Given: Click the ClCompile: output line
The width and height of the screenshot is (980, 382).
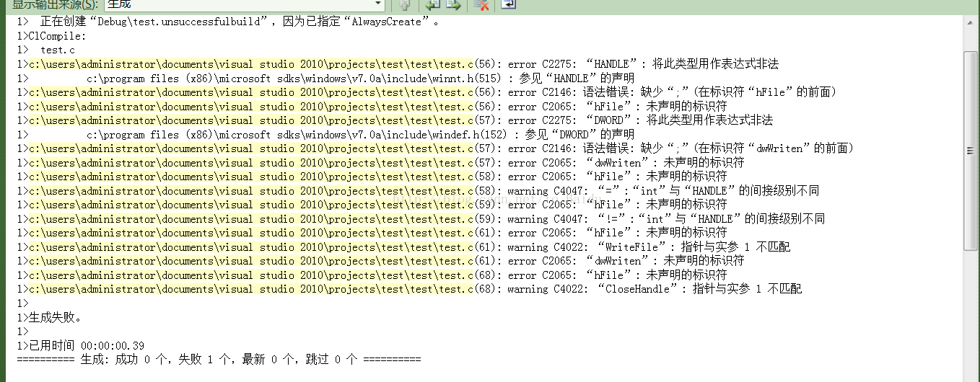Looking at the screenshot, I should 52,36.
